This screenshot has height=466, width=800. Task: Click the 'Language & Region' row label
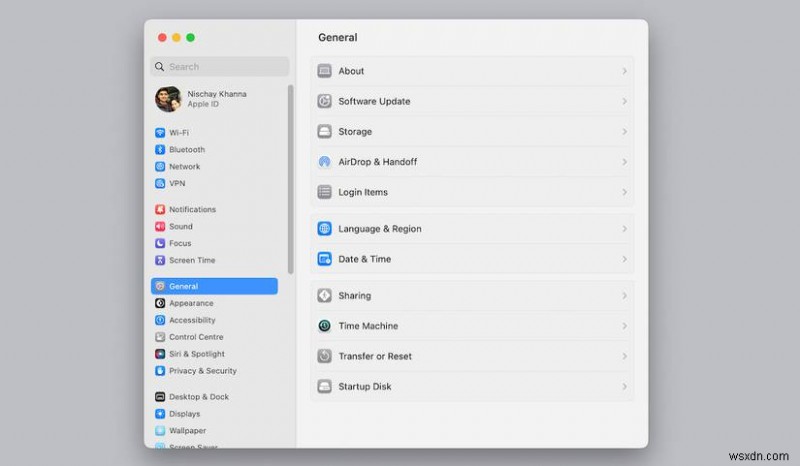pyautogui.click(x=380, y=229)
